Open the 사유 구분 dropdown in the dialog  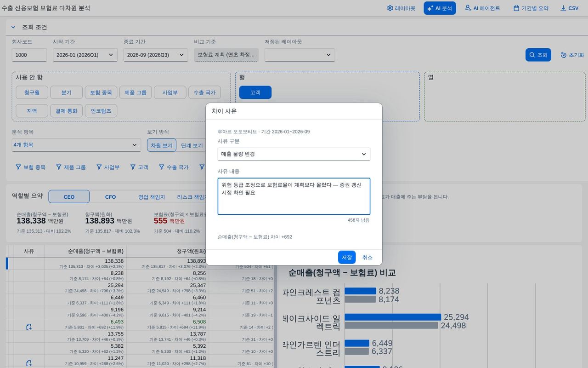tap(294, 154)
